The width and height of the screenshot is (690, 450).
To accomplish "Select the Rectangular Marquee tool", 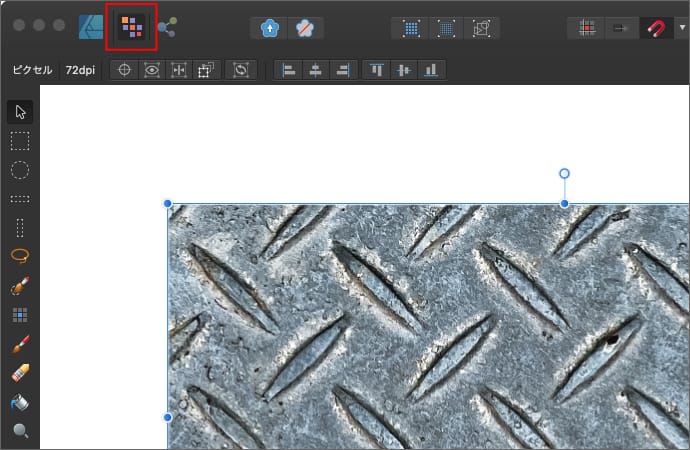I will (x=20, y=140).
